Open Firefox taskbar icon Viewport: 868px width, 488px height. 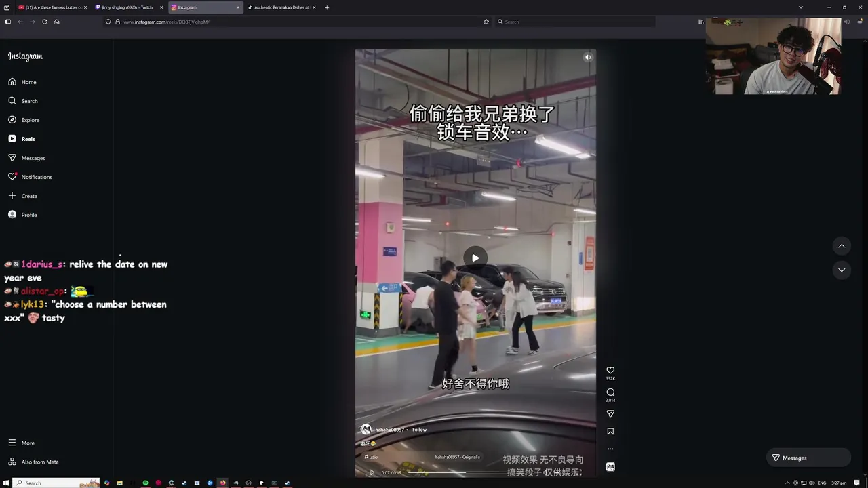(x=222, y=483)
